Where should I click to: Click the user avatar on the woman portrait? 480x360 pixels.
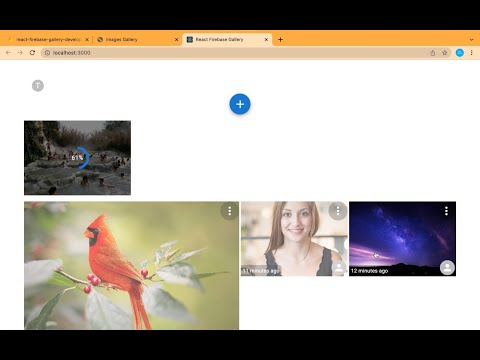point(339,268)
